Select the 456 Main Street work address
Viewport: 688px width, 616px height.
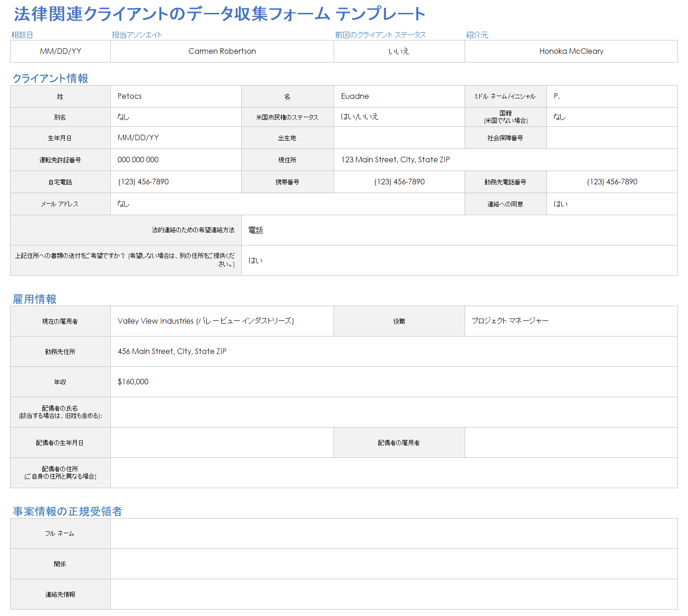394,351
